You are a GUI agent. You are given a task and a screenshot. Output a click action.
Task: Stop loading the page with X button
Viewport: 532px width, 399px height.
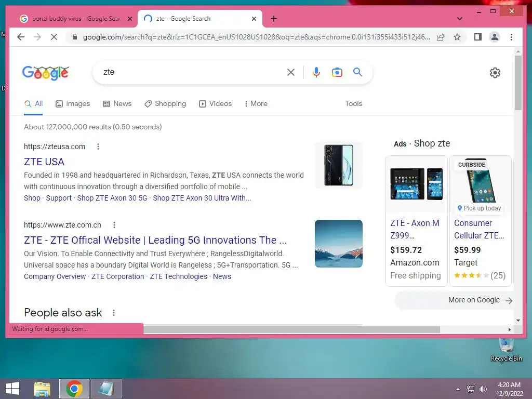coord(54,37)
